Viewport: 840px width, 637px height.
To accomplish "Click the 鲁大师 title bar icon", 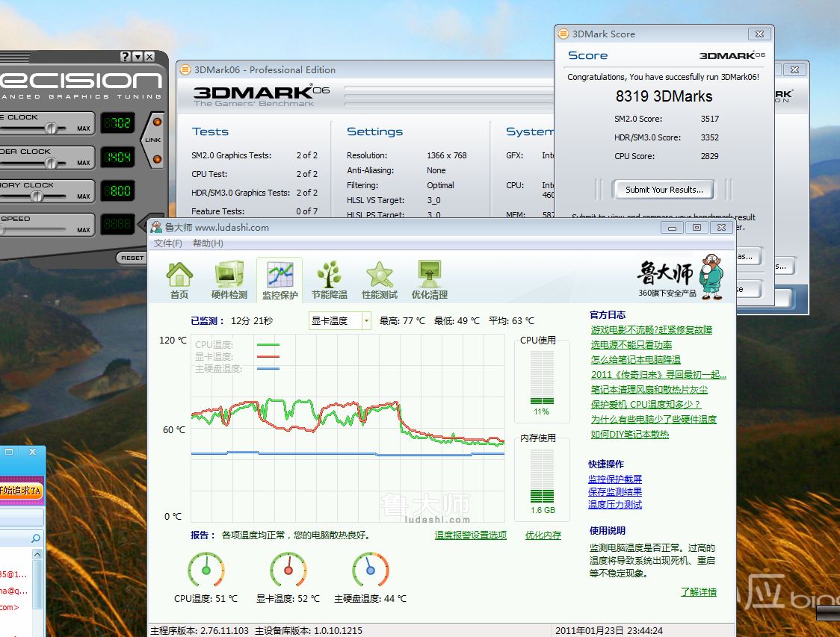I will (x=156, y=227).
